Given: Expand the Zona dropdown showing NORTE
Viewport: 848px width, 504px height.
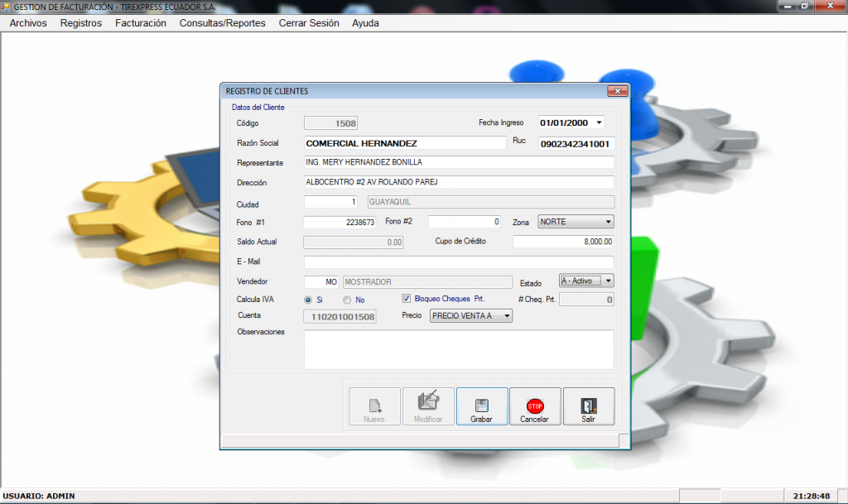Looking at the screenshot, I should click(x=608, y=222).
